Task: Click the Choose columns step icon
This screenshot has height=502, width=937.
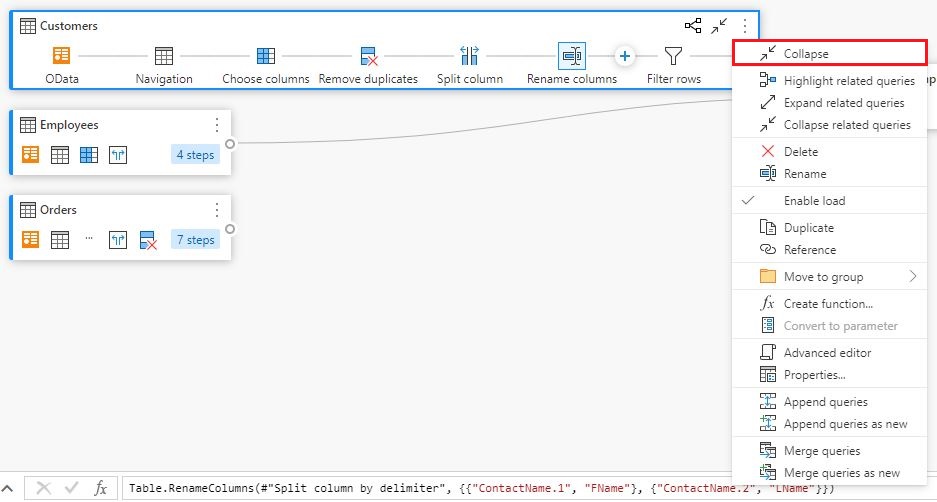Action: point(265,56)
